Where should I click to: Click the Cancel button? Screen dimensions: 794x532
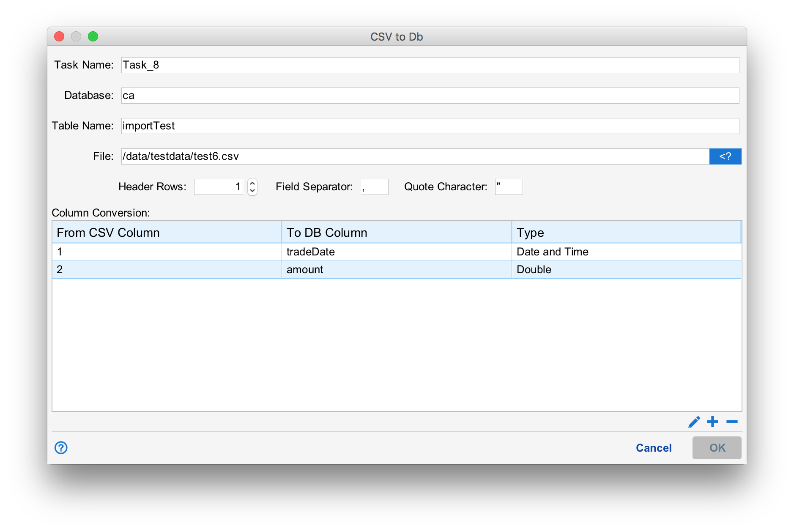[x=654, y=447]
